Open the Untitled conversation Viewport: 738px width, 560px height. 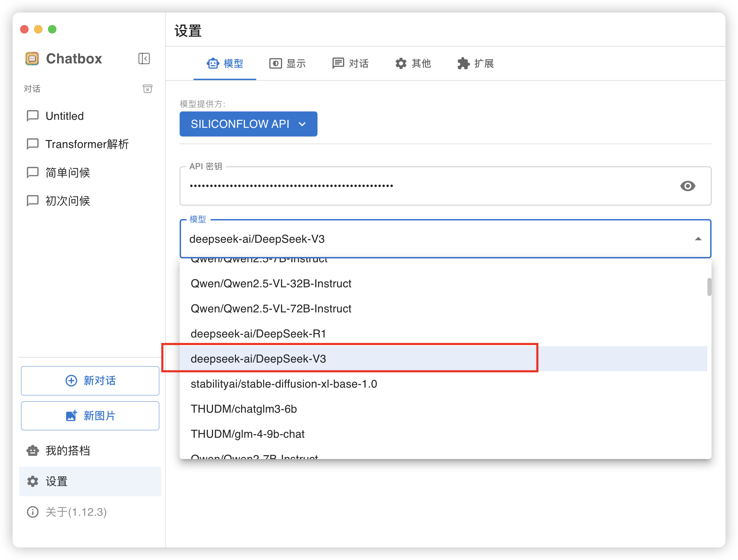coord(90,116)
